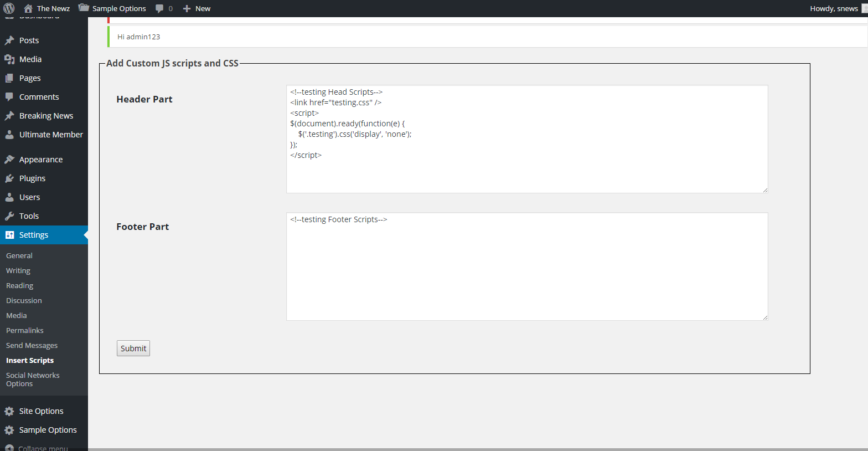Viewport: 868px width, 451px height.
Task: Open Social Networks Options submenu
Action: tap(33, 380)
